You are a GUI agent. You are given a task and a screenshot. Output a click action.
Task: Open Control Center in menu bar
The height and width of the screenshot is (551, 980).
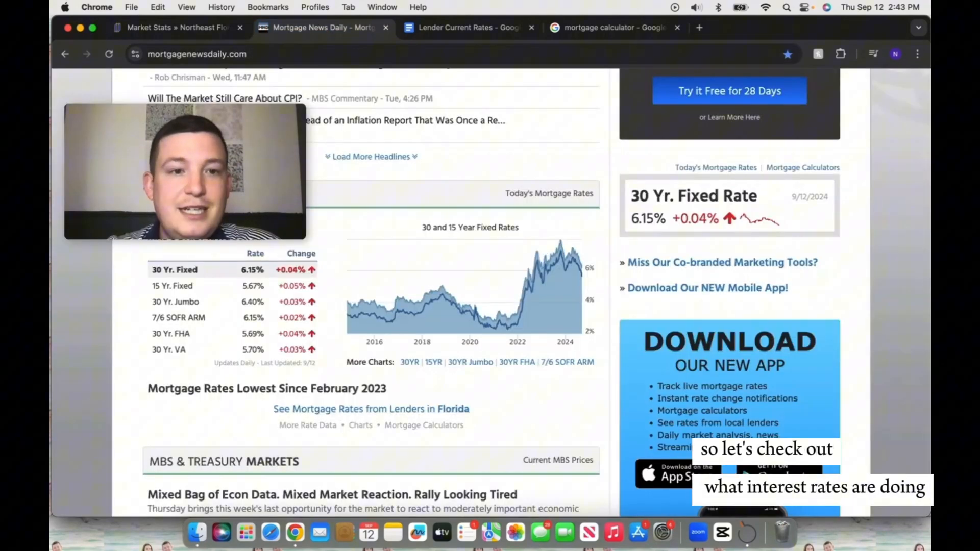click(805, 7)
